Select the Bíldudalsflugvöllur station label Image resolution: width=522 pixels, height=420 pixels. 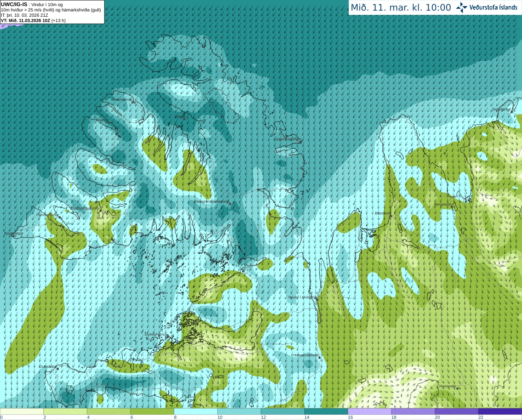(x=85, y=208)
